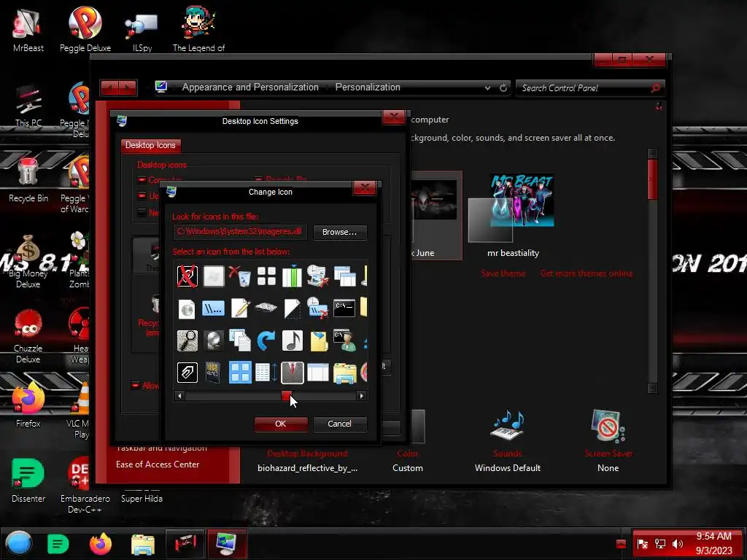Select the recycle bin with red X icon
This screenshot has width=747, height=560.
(239, 276)
